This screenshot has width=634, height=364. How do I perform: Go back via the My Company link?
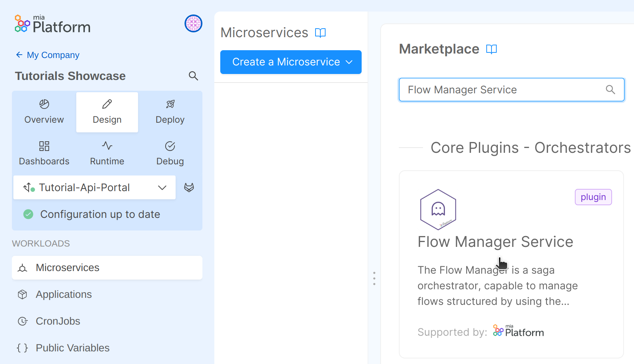coord(47,55)
